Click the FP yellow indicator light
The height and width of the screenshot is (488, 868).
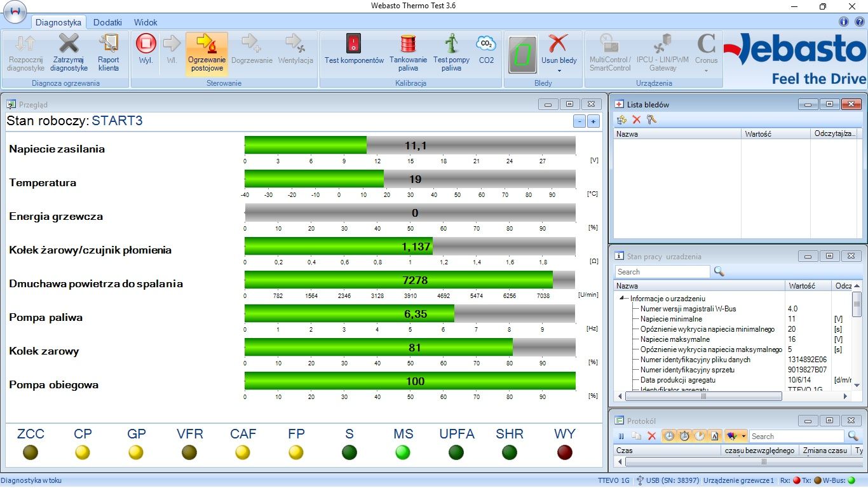point(296,452)
